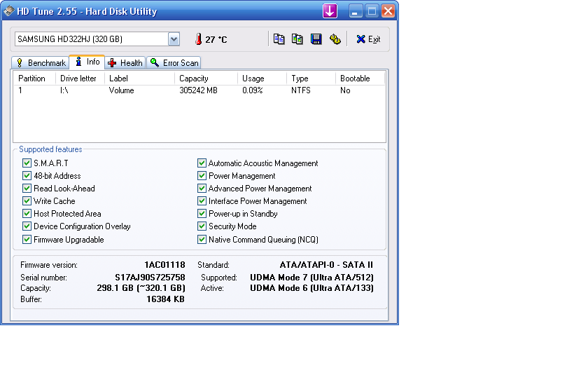Click buffer value 16384 KB

(x=165, y=299)
